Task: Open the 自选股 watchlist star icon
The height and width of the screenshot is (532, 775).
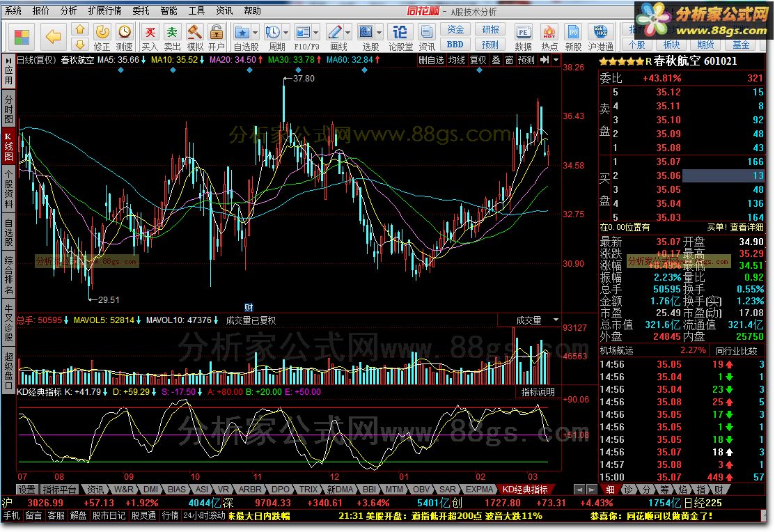Action: (x=242, y=33)
